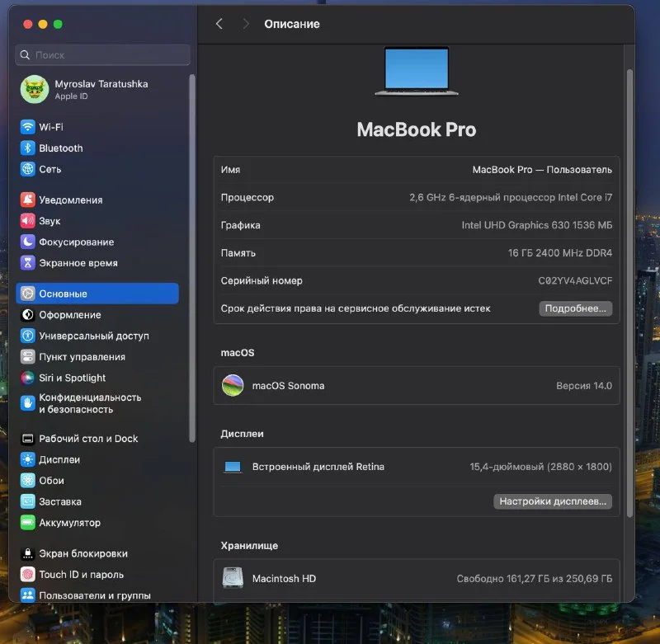Click the Звук speaker icon

point(28,221)
